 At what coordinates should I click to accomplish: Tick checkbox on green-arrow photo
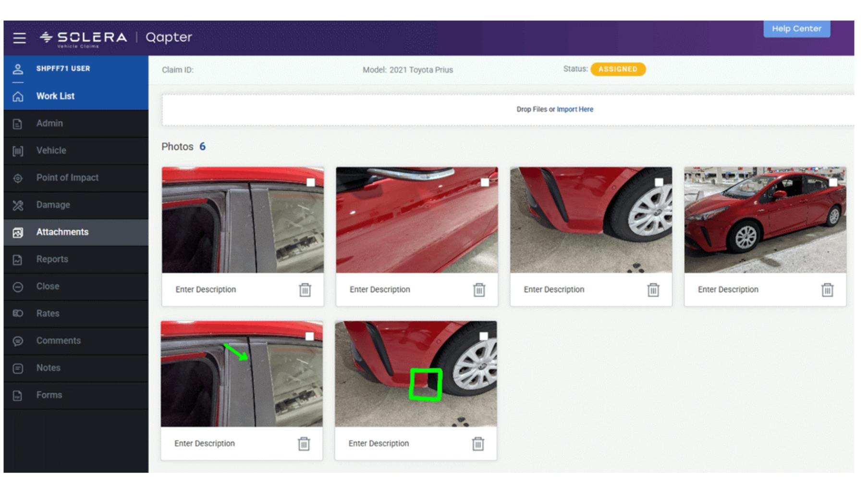pos(310,337)
